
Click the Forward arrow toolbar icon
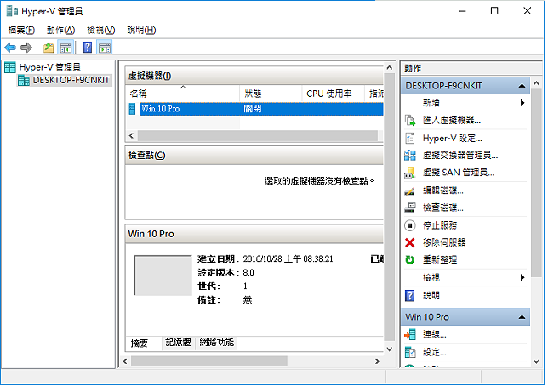point(26,47)
